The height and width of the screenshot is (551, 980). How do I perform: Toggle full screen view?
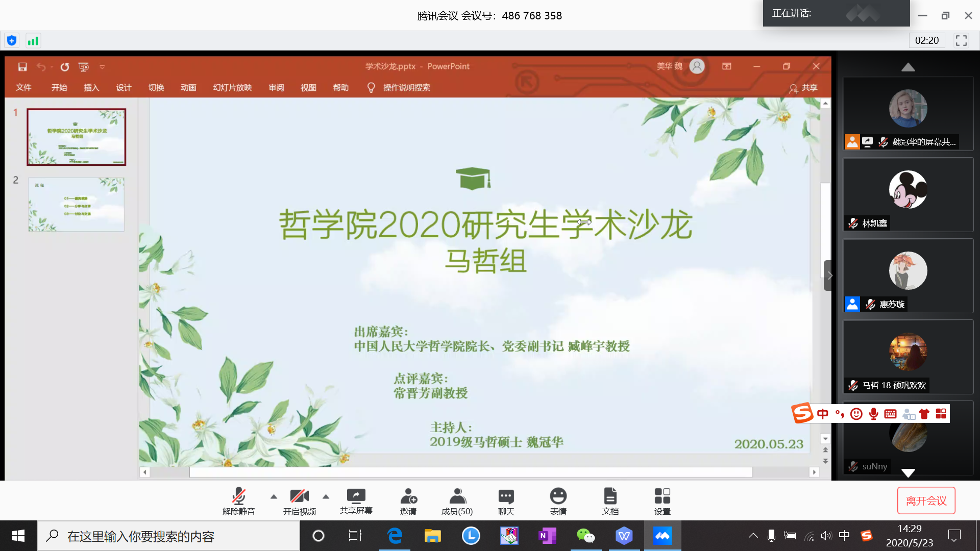[961, 41]
